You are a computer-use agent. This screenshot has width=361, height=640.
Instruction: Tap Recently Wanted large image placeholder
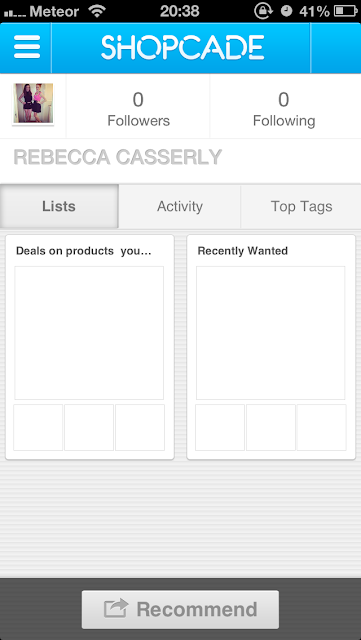(270, 333)
